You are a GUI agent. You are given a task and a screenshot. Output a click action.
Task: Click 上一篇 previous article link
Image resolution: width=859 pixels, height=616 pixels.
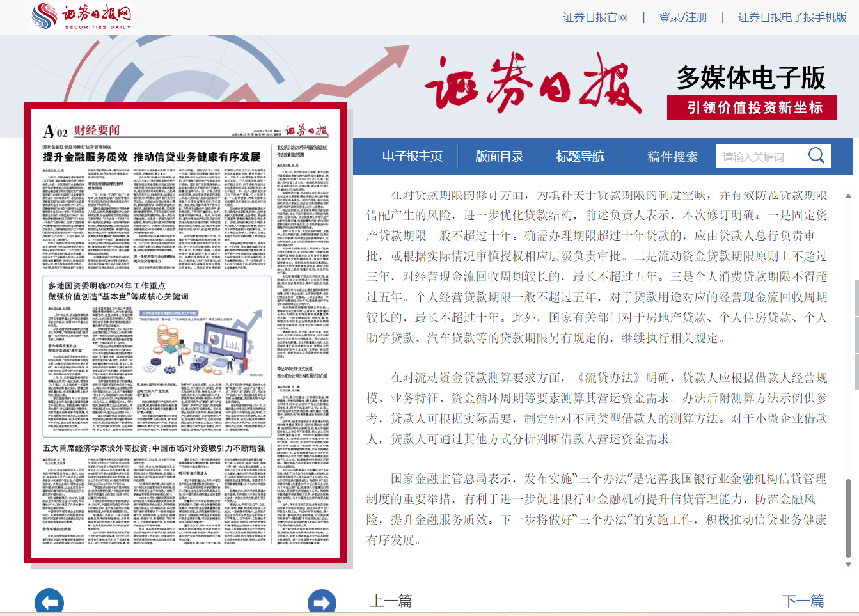click(x=391, y=601)
